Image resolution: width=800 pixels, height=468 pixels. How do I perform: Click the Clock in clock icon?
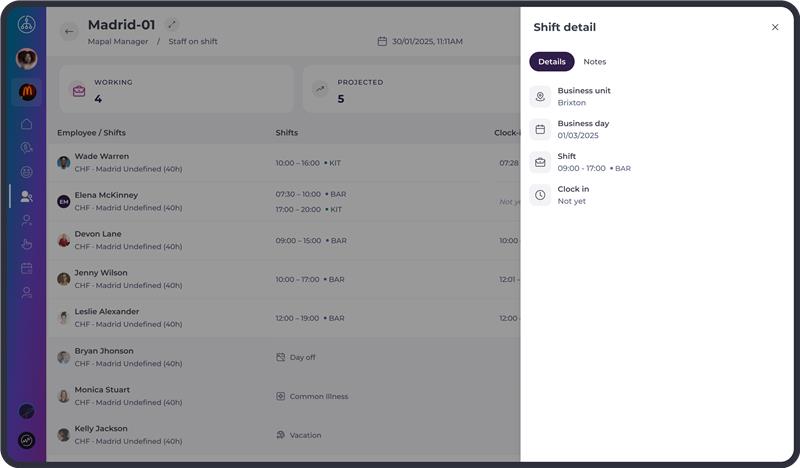coord(540,195)
